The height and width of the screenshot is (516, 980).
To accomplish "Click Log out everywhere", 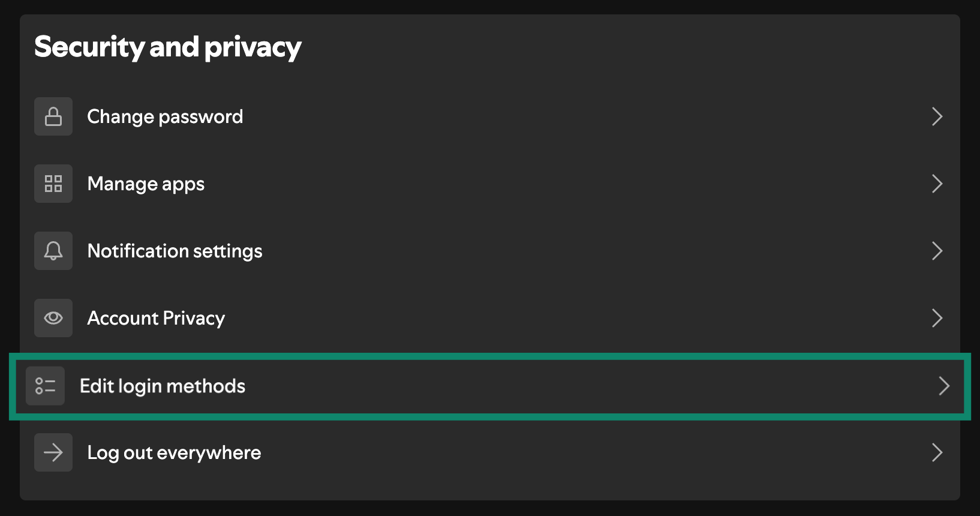I will [174, 452].
